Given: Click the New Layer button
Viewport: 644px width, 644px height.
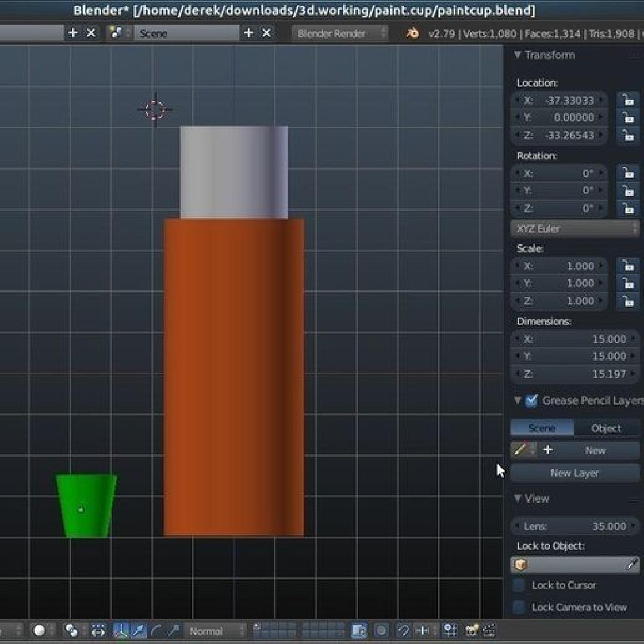Looking at the screenshot, I should point(574,473).
